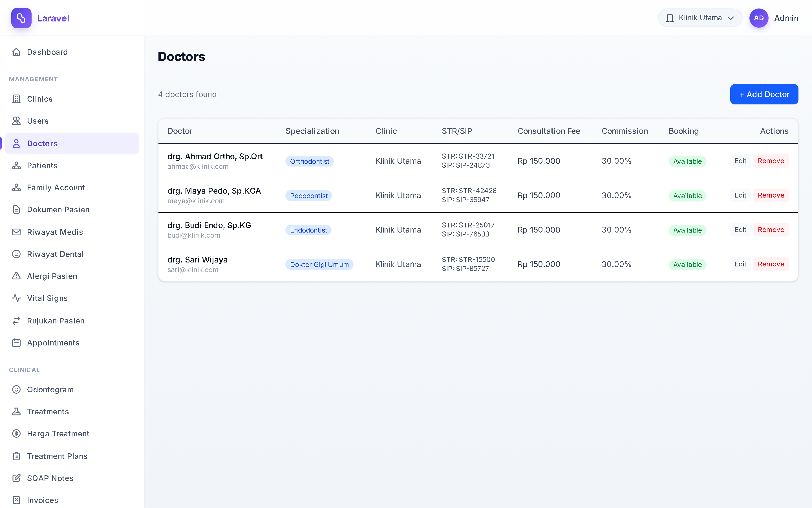Click the Commission column header
This screenshot has height=508, width=812.
pyautogui.click(x=625, y=131)
